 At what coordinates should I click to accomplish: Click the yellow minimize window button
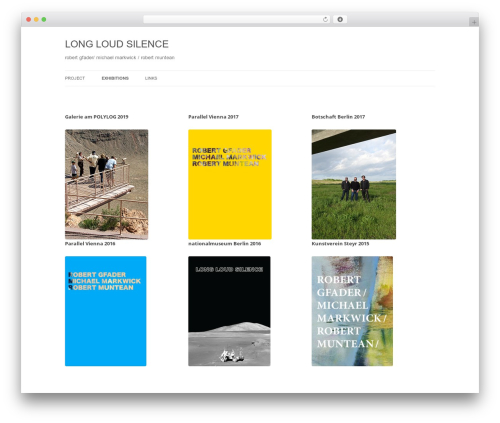click(36, 20)
